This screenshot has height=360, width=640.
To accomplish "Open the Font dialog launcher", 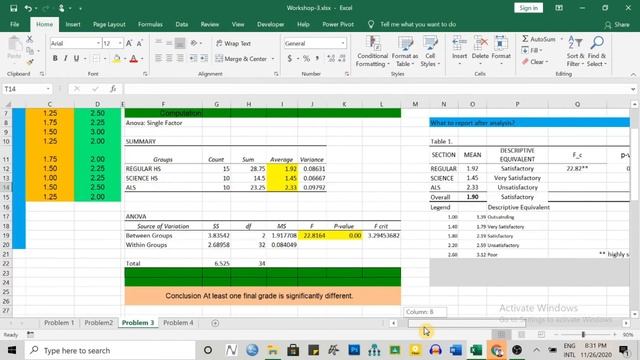I will coord(145,74).
